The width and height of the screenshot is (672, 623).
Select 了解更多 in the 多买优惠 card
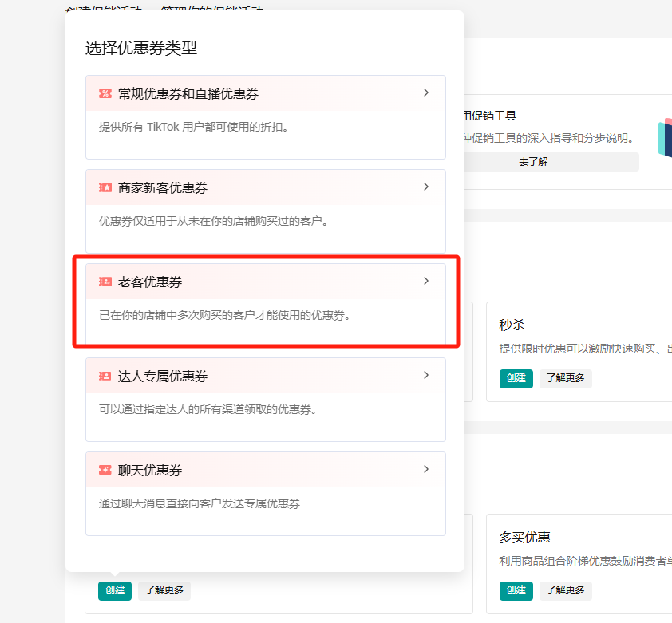pos(566,590)
